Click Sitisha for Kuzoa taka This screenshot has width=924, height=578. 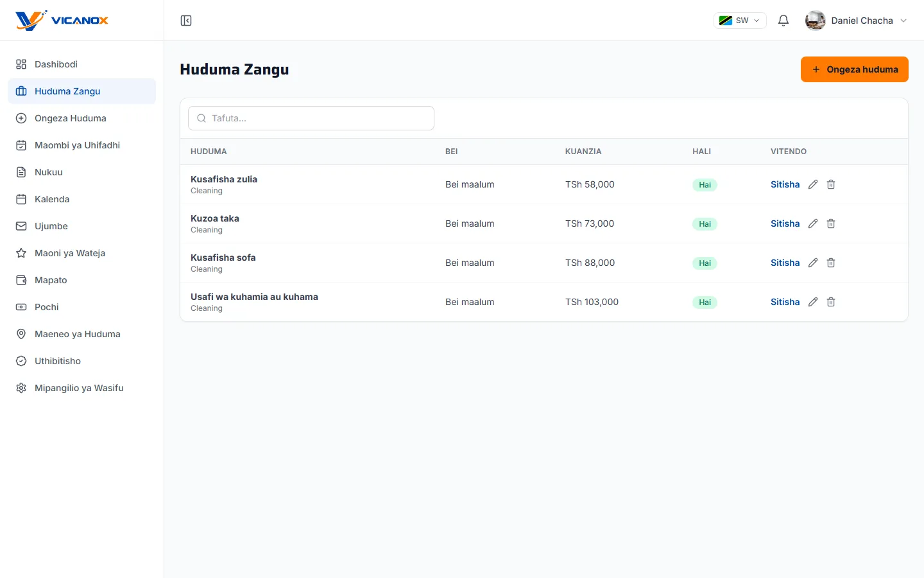(x=785, y=223)
